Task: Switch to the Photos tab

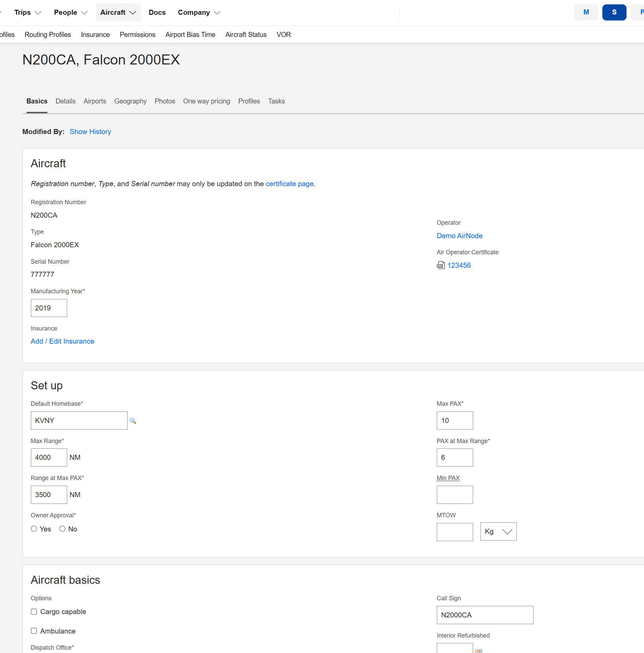Action: (165, 101)
